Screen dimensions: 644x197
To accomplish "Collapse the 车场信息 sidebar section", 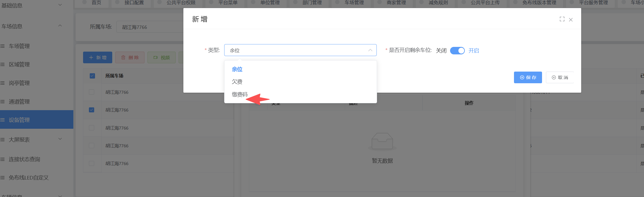I will click(x=37, y=26).
